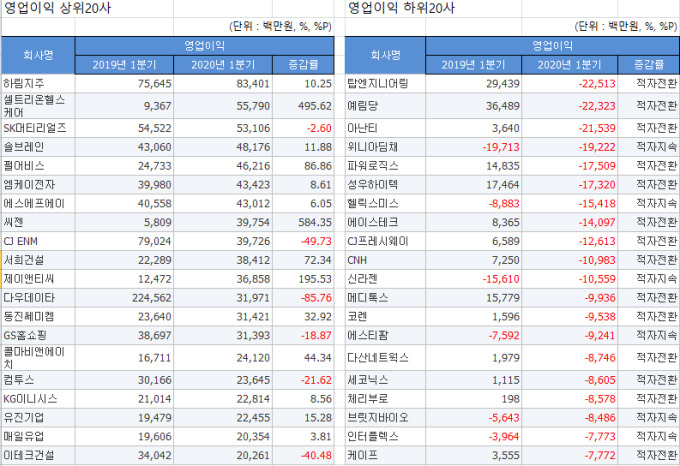The height and width of the screenshot is (466, 680).
Task: Select the '회사명' header in right table
Action: tap(385, 55)
